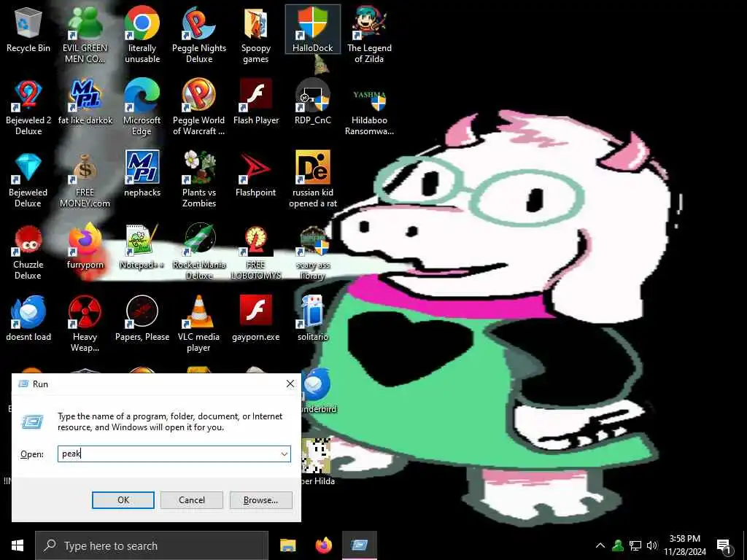Open Peggle World of Warcraft shortcut
Screen dimensions: 747x560
(198, 108)
